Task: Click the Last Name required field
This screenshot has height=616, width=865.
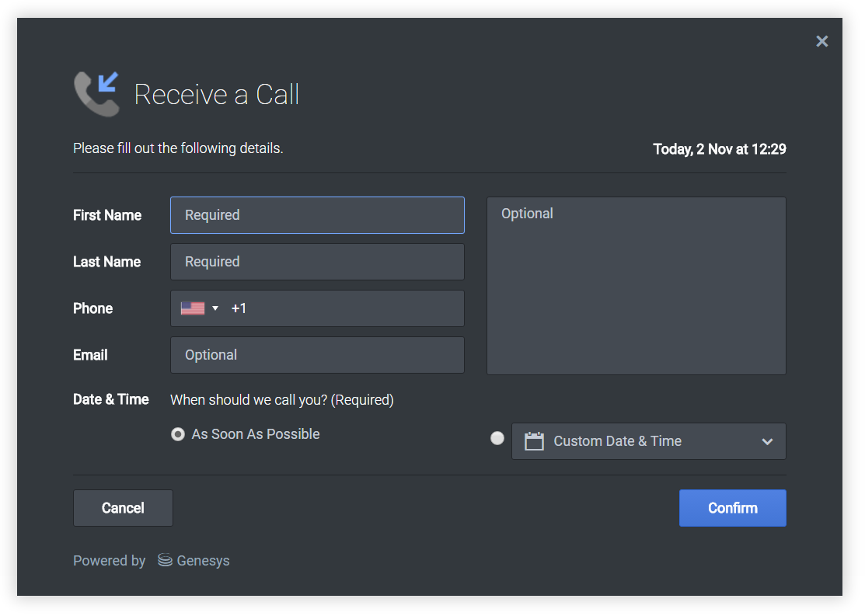Action: click(x=317, y=262)
